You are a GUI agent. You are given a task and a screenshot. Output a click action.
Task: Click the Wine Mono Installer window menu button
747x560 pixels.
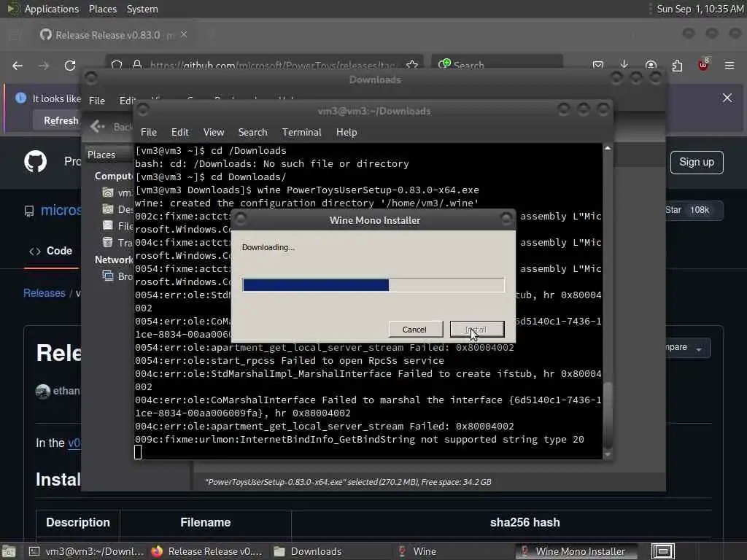point(241,219)
